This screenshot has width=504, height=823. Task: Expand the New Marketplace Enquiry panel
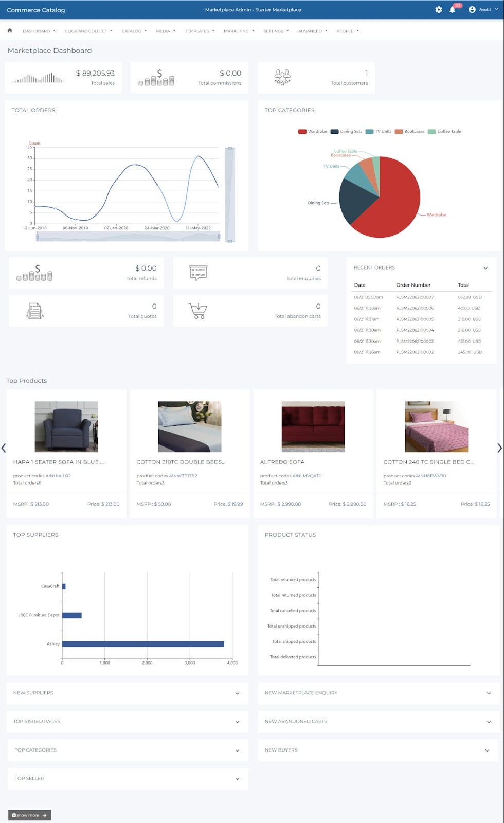pyautogui.click(x=378, y=693)
